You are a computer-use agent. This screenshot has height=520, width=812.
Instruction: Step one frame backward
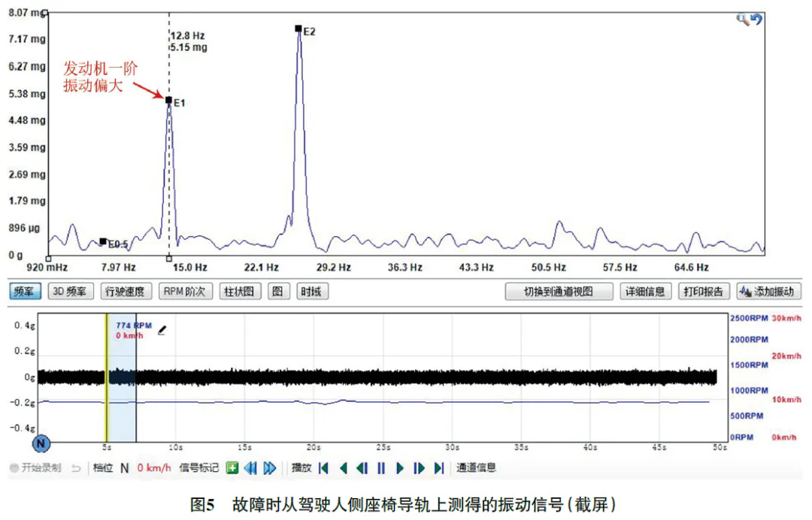[362, 468]
